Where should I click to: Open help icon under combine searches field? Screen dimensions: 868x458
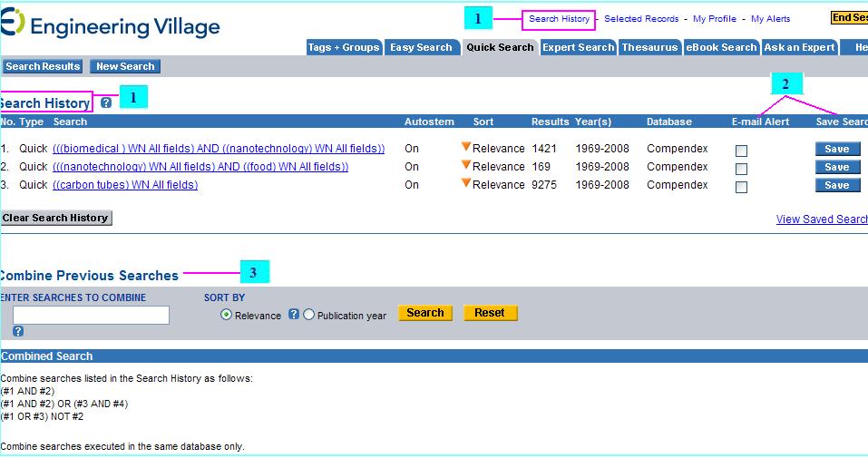pyautogui.click(x=18, y=331)
